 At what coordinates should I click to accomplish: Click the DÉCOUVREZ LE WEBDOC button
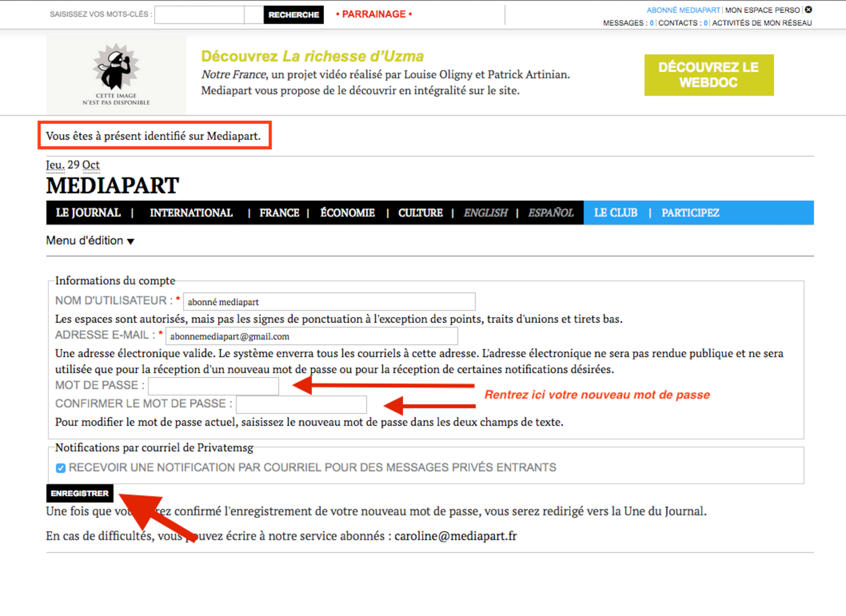click(709, 75)
